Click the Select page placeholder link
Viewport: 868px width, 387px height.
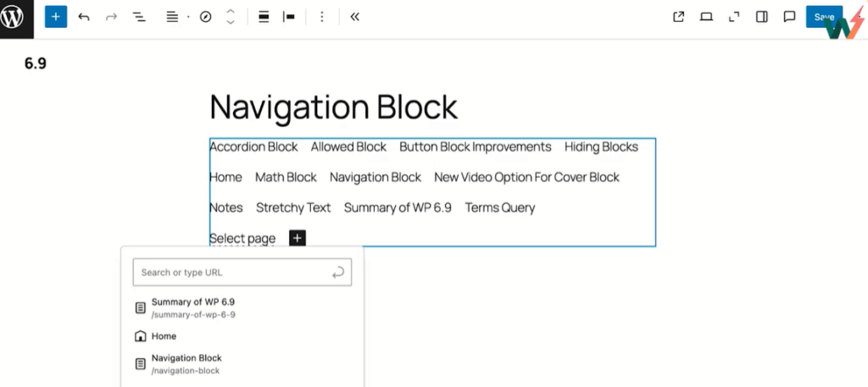point(242,238)
